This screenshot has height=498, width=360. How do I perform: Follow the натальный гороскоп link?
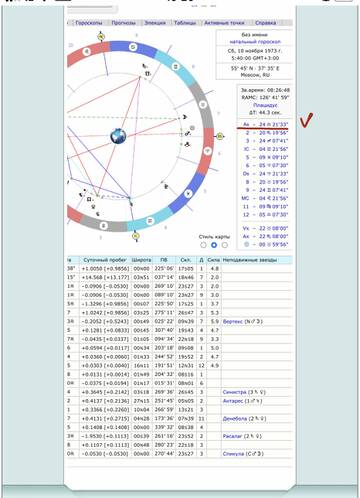pos(255,42)
